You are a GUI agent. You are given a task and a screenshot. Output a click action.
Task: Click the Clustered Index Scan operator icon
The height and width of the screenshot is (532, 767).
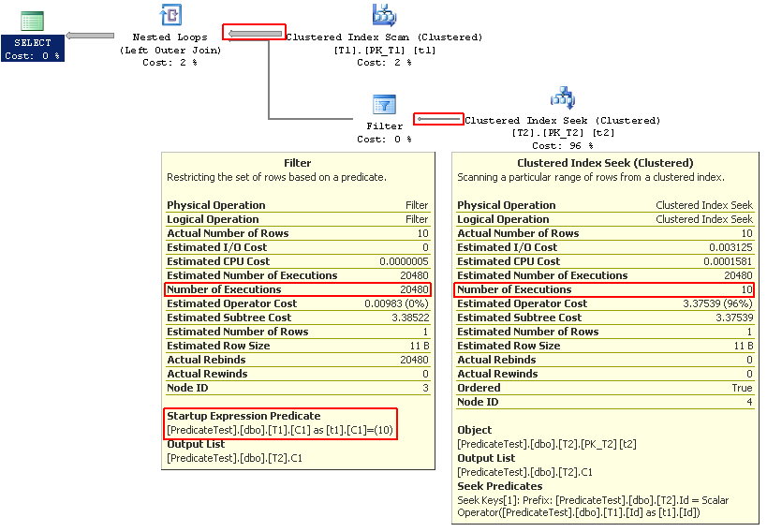384,15
